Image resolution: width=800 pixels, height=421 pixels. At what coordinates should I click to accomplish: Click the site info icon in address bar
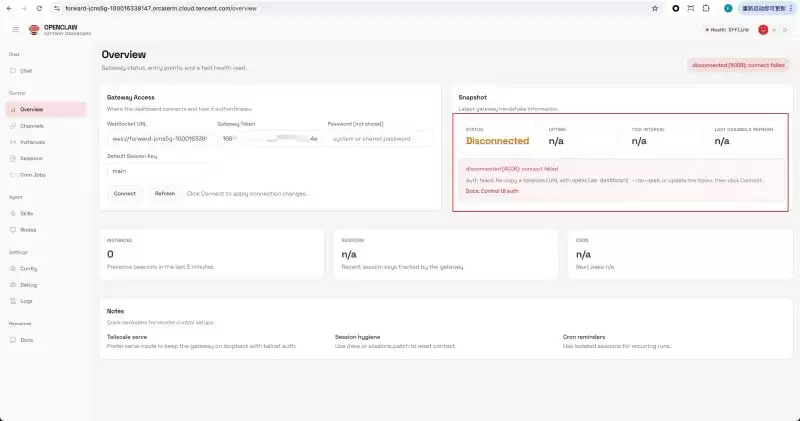pos(57,9)
